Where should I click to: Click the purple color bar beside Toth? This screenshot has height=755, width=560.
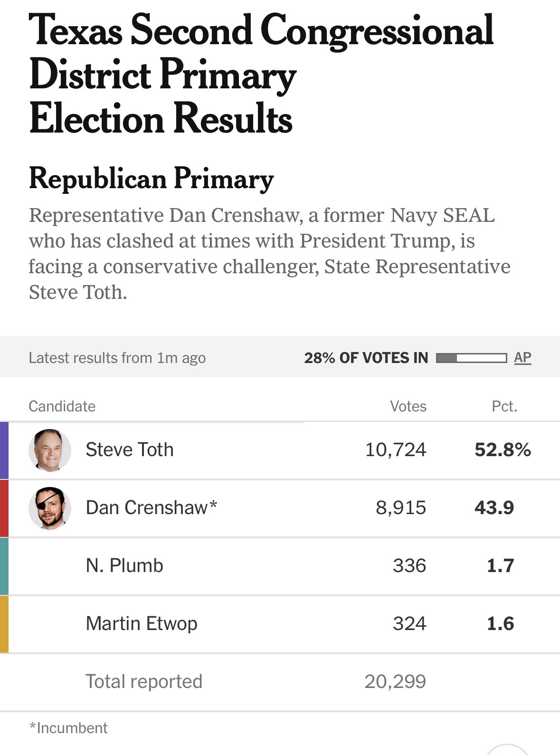(x=4, y=450)
